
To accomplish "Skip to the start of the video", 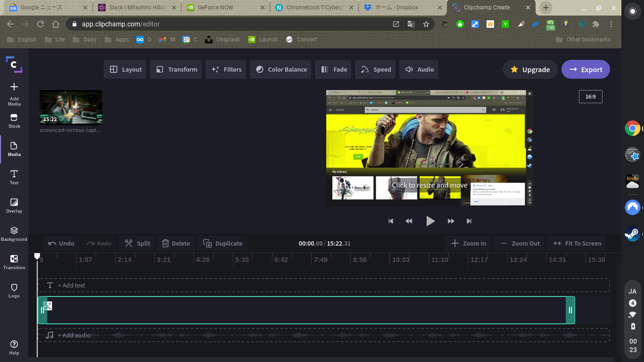I will pyautogui.click(x=391, y=221).
